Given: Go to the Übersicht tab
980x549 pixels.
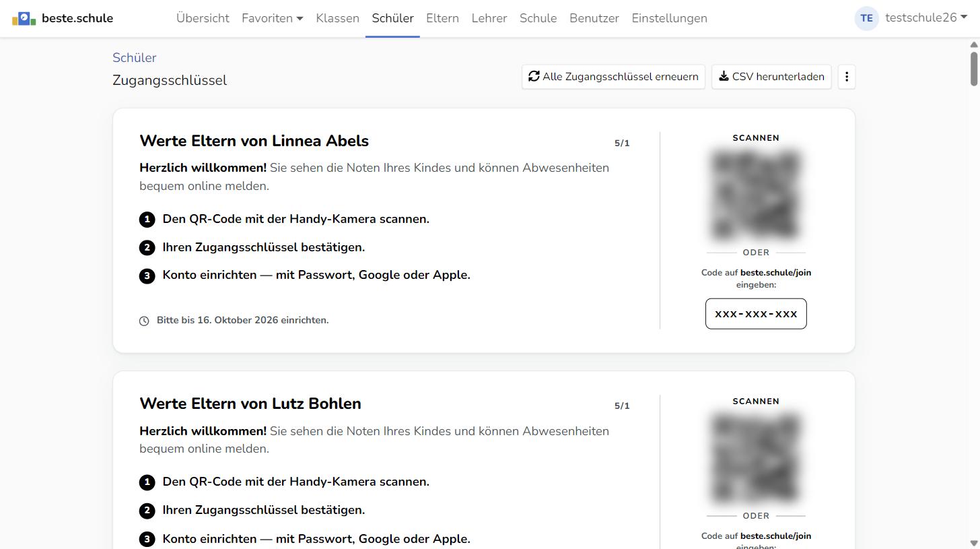Looking at the screenshot, I should tap(203, 18).
